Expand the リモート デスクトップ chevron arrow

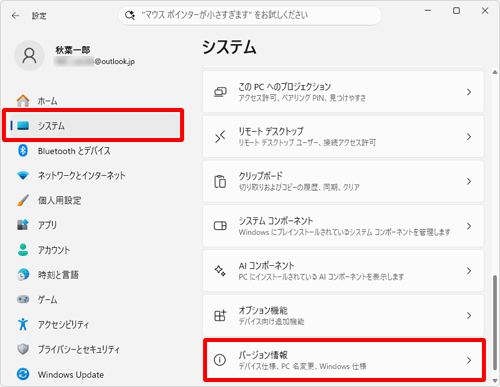(469, 136)
